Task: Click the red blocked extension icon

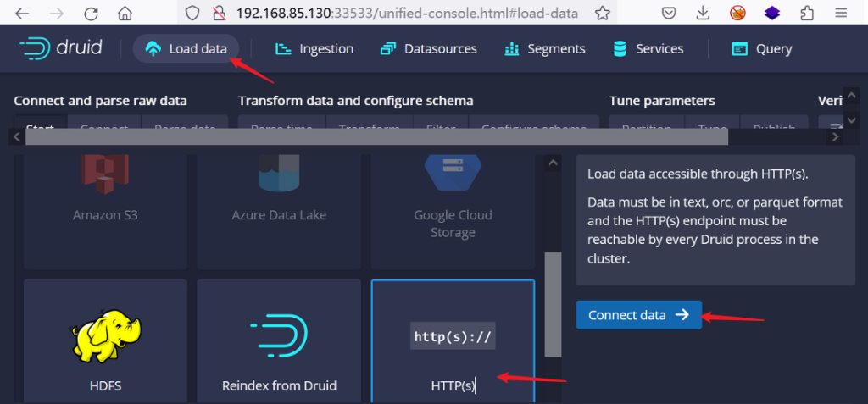Action: click(x=737, y=14)
